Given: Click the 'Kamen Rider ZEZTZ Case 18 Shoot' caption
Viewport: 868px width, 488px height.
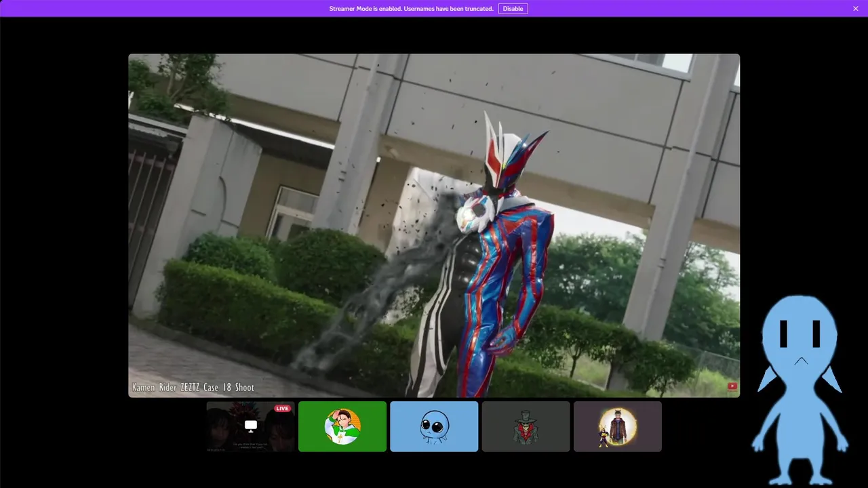Looking at the screenshot, I should click(x=193, y=388).
